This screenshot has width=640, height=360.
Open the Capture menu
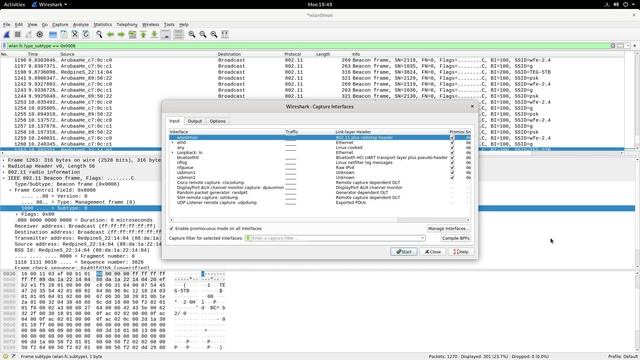(60, 24)
